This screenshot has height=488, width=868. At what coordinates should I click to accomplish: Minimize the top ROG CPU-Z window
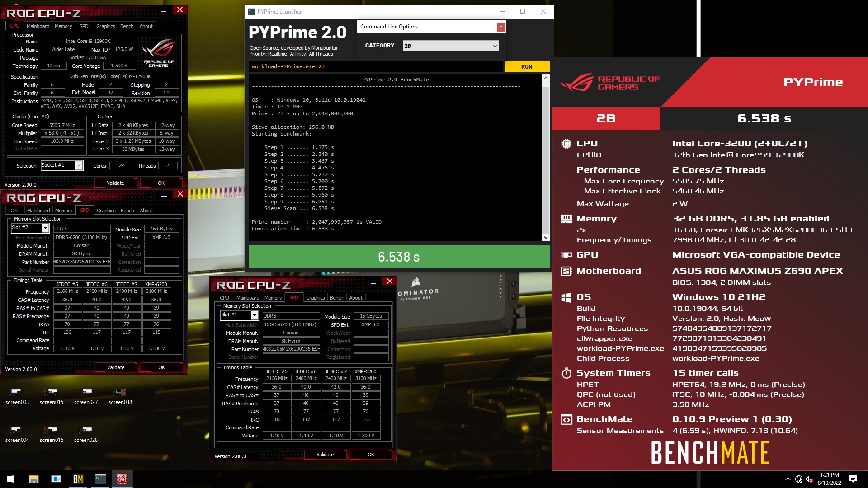[x=164, y=10]
